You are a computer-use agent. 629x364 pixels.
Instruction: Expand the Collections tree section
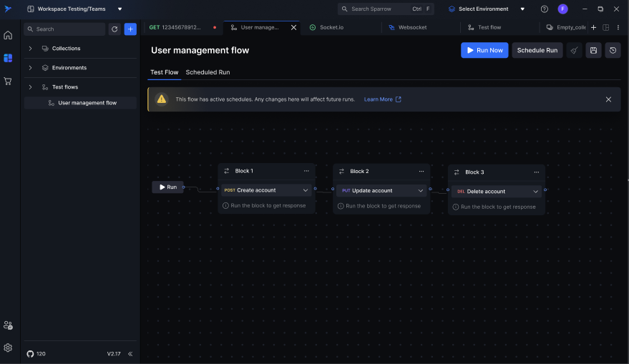coord(30,49)
